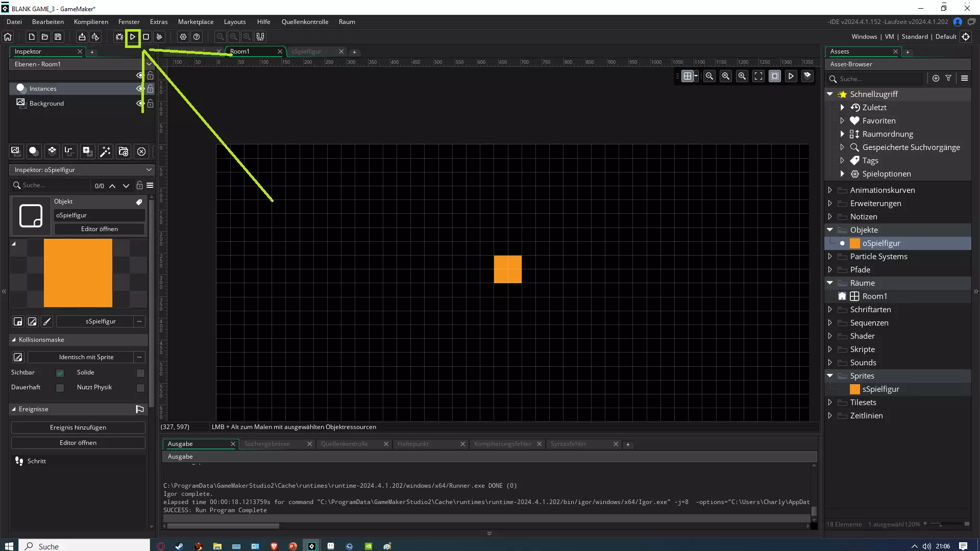Image resolution: width=980 pixels, height=551 pixels.
Task: Expand the Sounds folder
Action: tap(830, 363)
